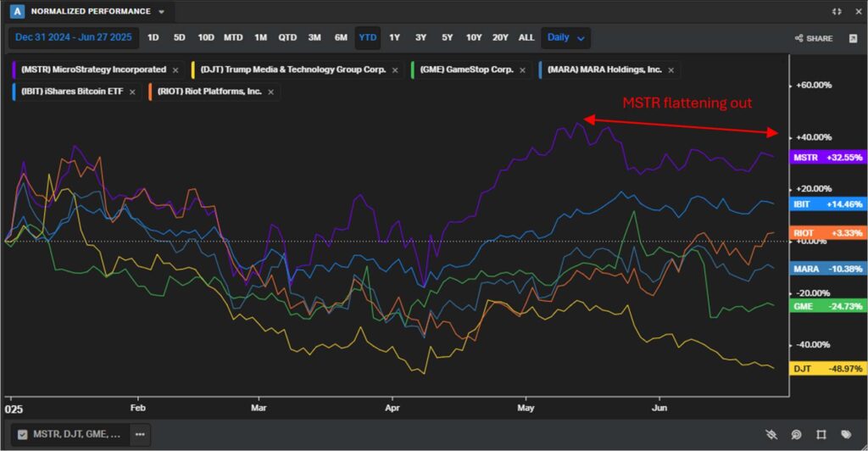Select the MTD time range
The image size is (868, 451).
[233, 37]
